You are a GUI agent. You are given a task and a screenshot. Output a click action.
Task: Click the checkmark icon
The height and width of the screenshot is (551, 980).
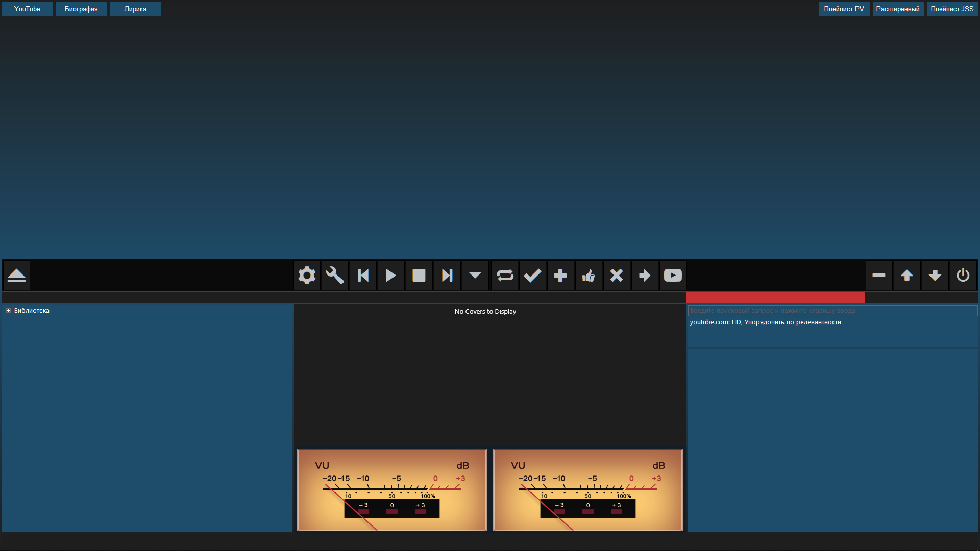click(532, 275)
